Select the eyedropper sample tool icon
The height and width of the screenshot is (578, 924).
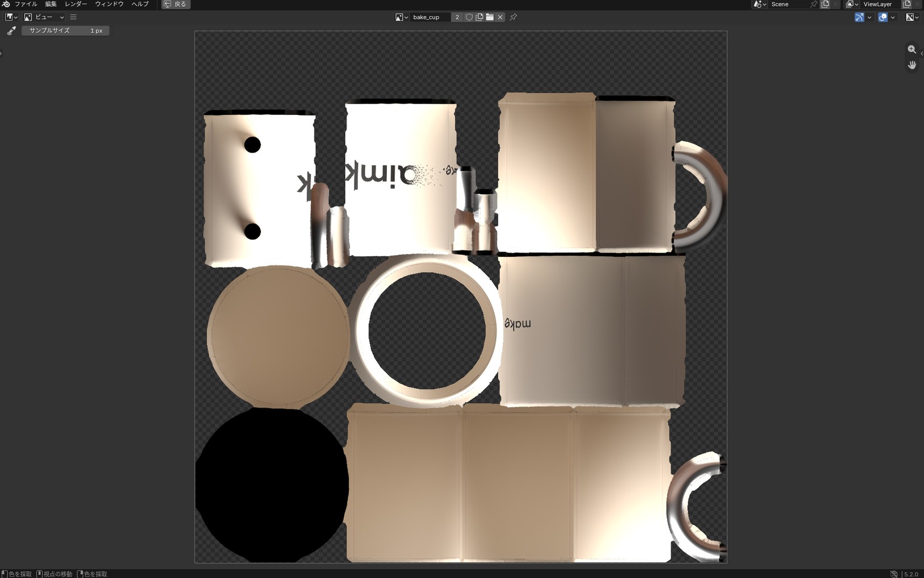click(11, 31)
